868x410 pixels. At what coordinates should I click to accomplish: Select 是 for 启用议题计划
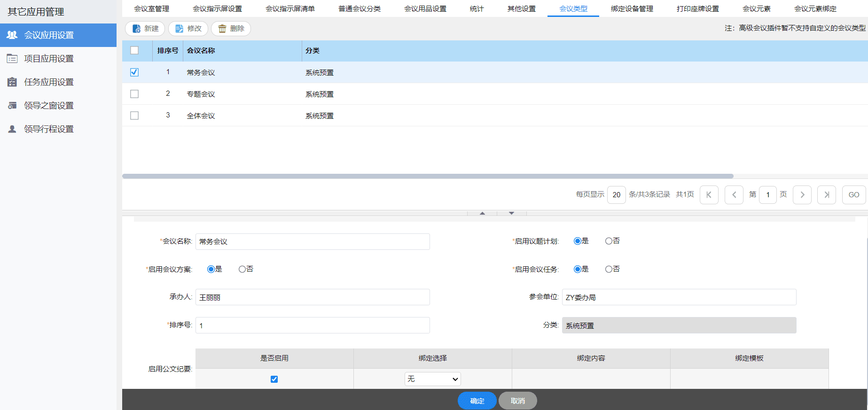click(578, 241)
